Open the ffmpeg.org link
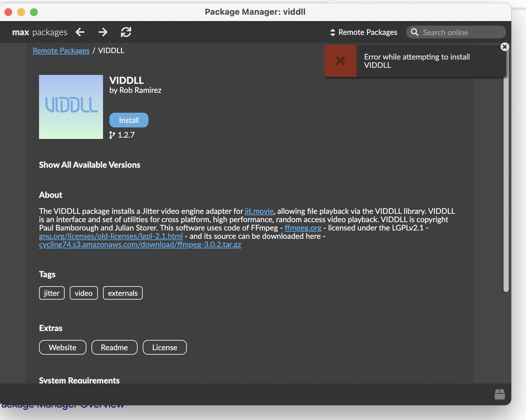The height and width of the screenshot is (420, 526). [x=303, y=228]
